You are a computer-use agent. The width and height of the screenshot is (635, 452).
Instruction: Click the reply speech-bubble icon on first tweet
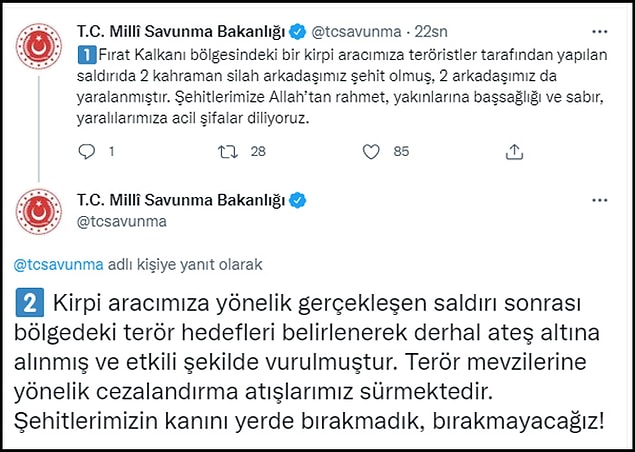pos(86,151)
